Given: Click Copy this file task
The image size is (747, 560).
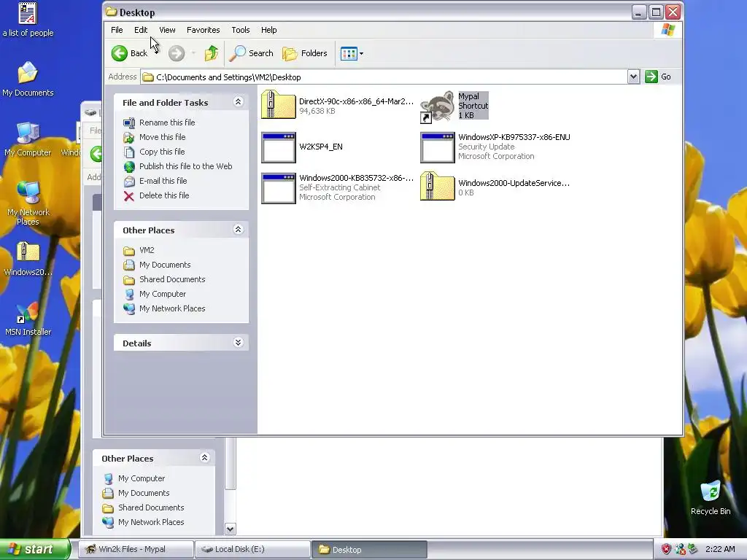Looking at the screenshot, I should (161, 152).
